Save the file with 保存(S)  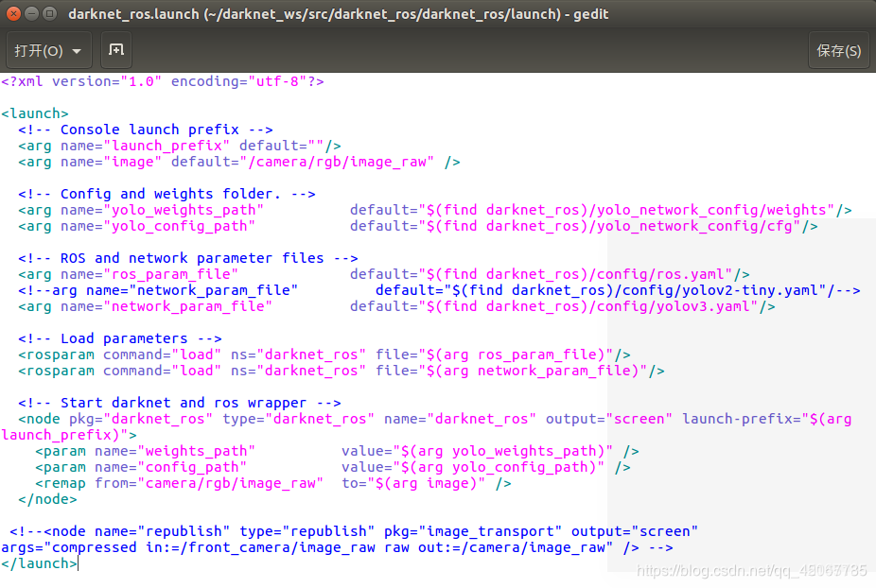[x=838, y=51]
